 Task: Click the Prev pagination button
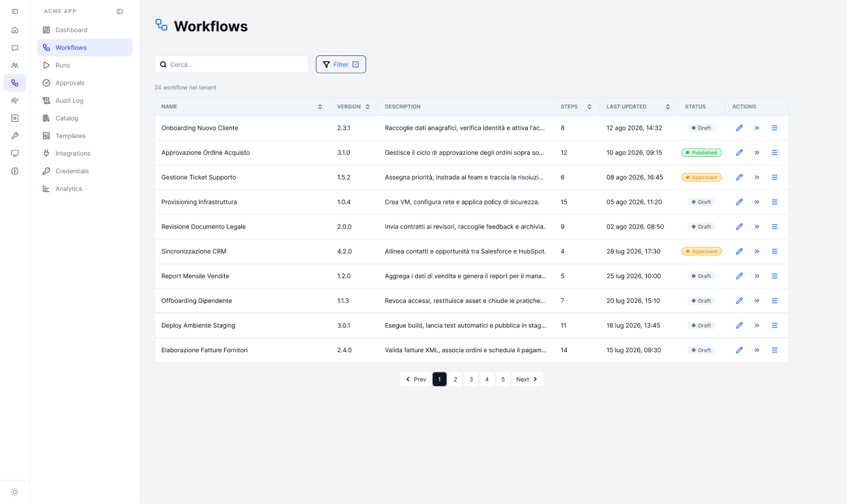click(416, 380)
